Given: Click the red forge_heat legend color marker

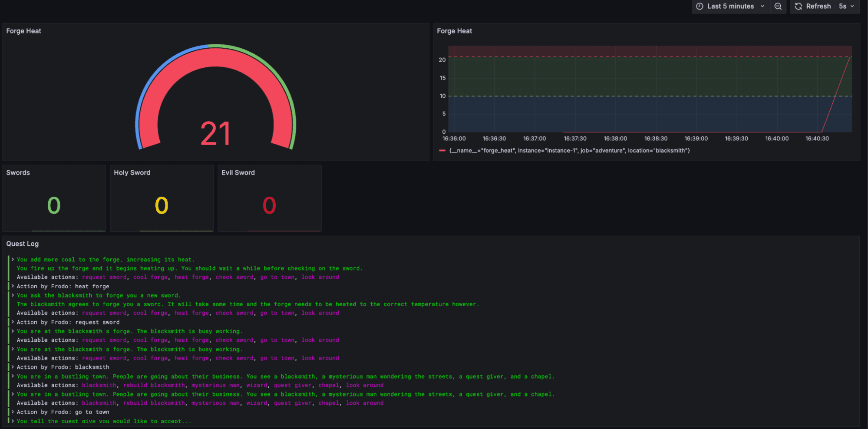Looking at the screenshot, I should tap(442, 150).
